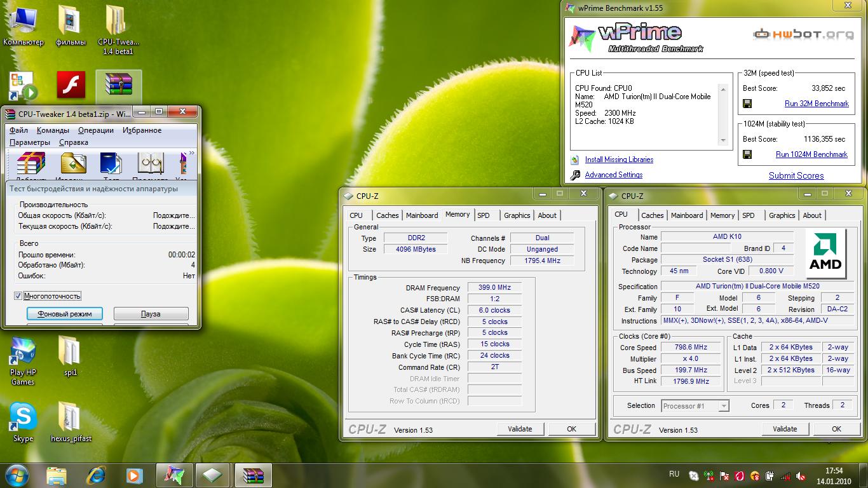Click Validate in the right CPU-Z window
This screenshot has width=868, height=488.
coord(785,429)
